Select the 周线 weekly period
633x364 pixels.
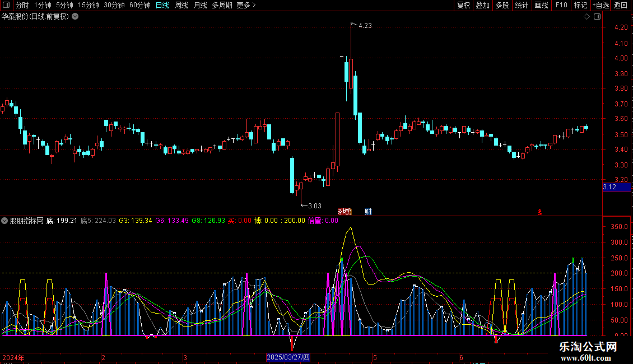pyautogui.click(x=181, y=6)
